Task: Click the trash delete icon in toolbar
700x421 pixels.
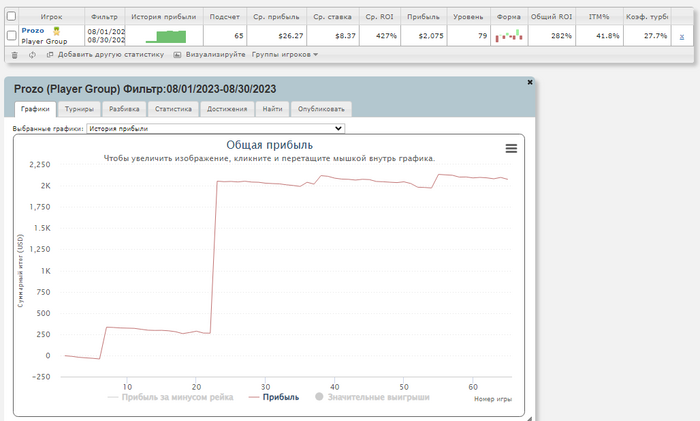Action: [x=14, y=55]
